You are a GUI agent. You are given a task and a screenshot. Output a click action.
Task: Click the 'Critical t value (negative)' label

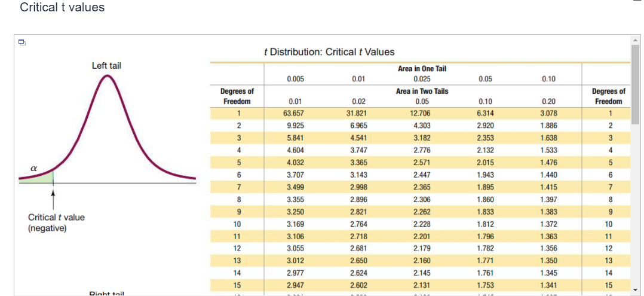click(x=56, y=223)
